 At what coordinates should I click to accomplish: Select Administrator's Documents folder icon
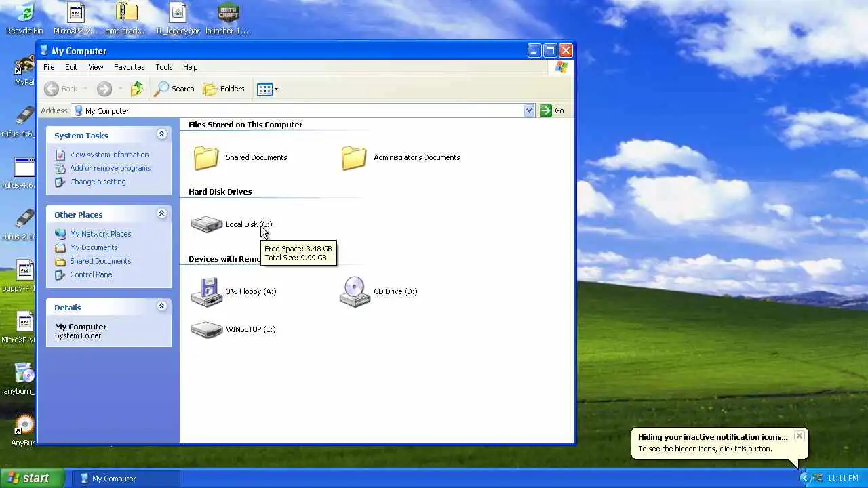click(x=354, y=157)
